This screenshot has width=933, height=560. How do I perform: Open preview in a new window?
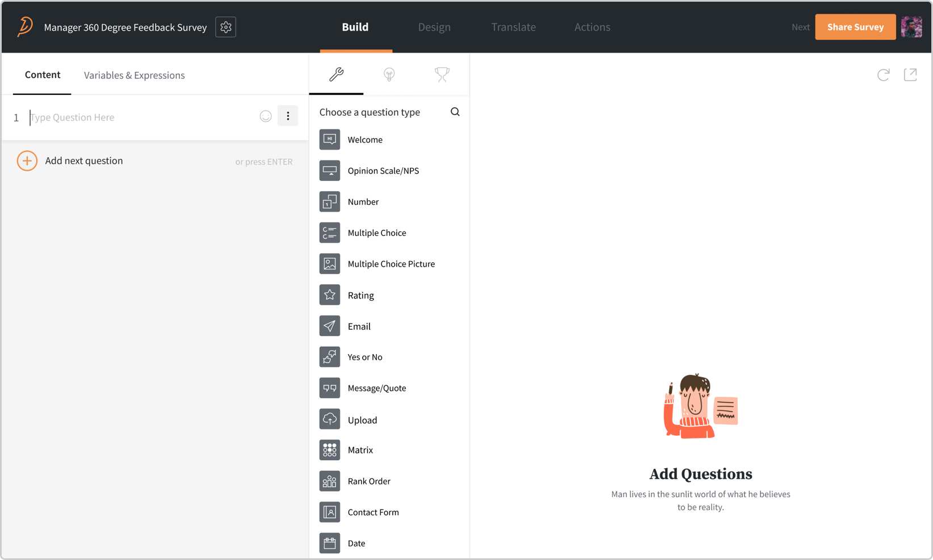point(910,74)
